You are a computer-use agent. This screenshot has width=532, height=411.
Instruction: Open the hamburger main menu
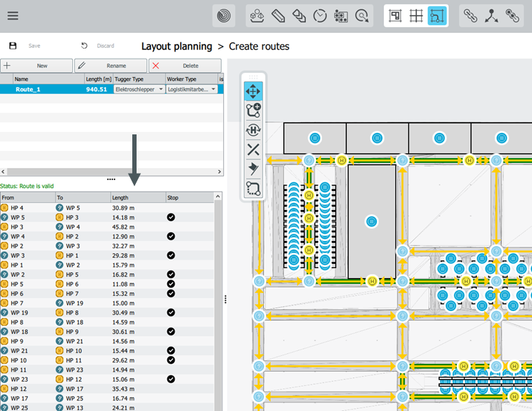coord(13,16)
